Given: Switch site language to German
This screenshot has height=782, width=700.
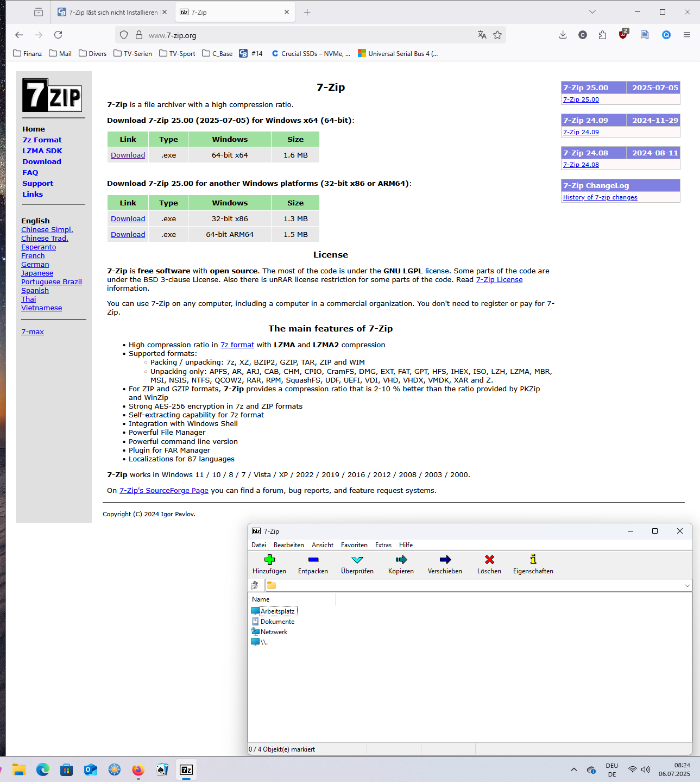Looking at the screenshot, I should click(x=35, y=264).
